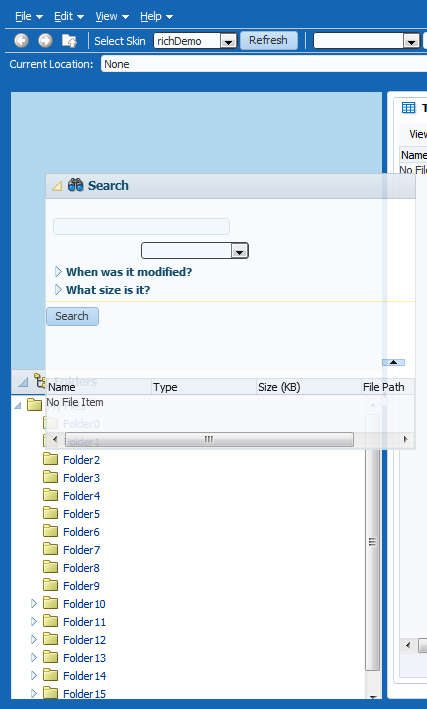This screenshot has height=709, width=427.
Task: Select Folder9 in the tree
Action: click(81, 586)
